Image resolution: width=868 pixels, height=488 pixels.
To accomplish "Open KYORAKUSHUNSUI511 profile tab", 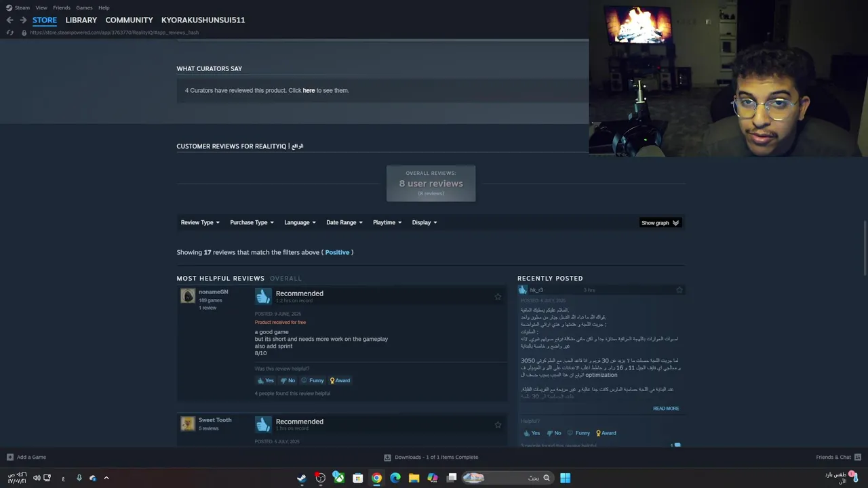I will tap(203, 20).
